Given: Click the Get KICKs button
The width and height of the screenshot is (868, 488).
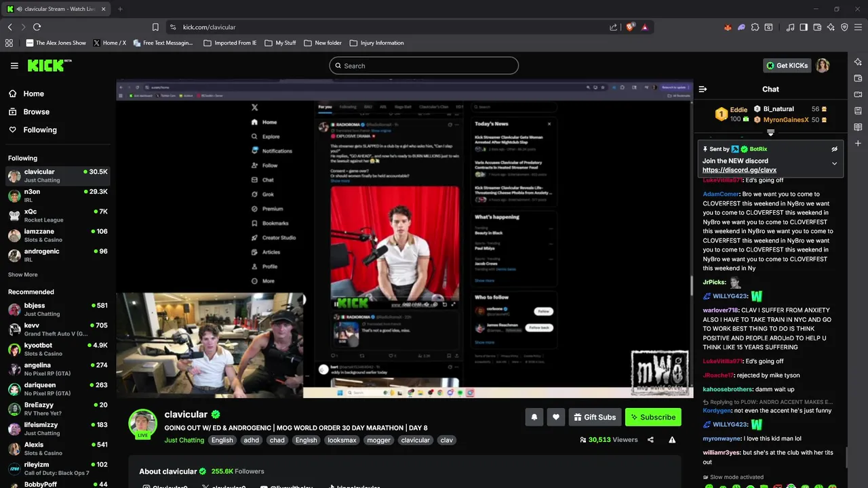Looking at the screenshot, I should 787,66.
